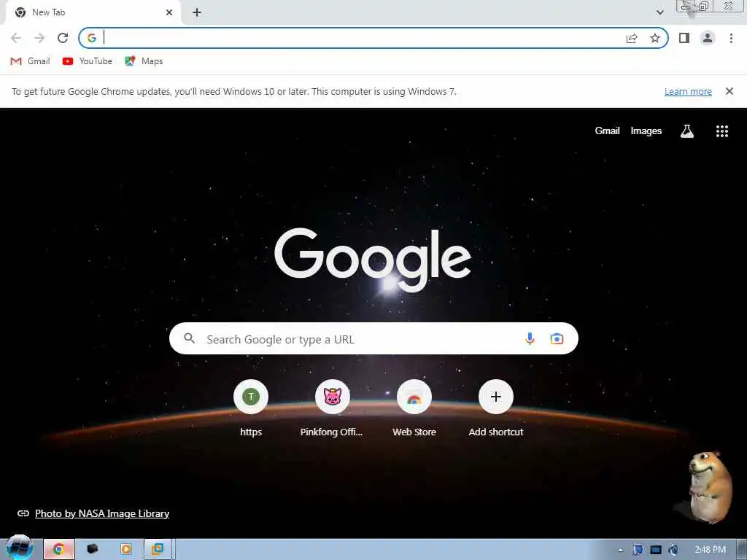Click the share this page icon
747x560 pixels.
tap(632, 38)
